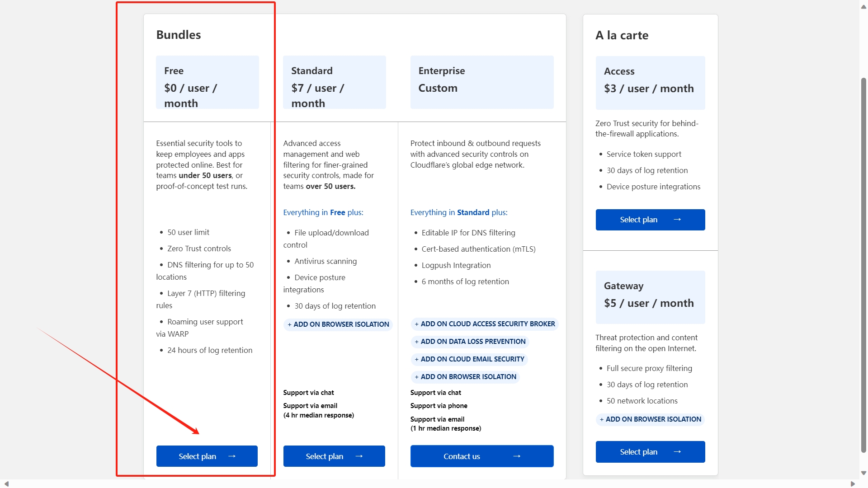This screenshot has height=488, width=868.
Task: Expand Add On Cloud Access Security Broker
Action: (x=485, y=324)
